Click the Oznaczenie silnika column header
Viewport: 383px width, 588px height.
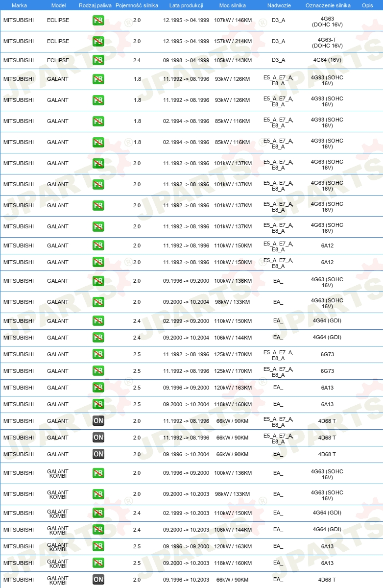tap(328, 5)
